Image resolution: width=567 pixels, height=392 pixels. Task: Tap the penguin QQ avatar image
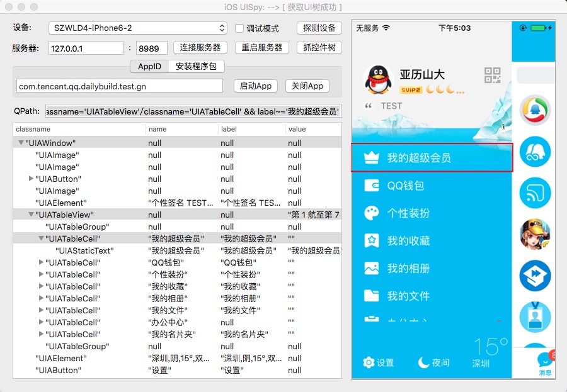(378, 80)
